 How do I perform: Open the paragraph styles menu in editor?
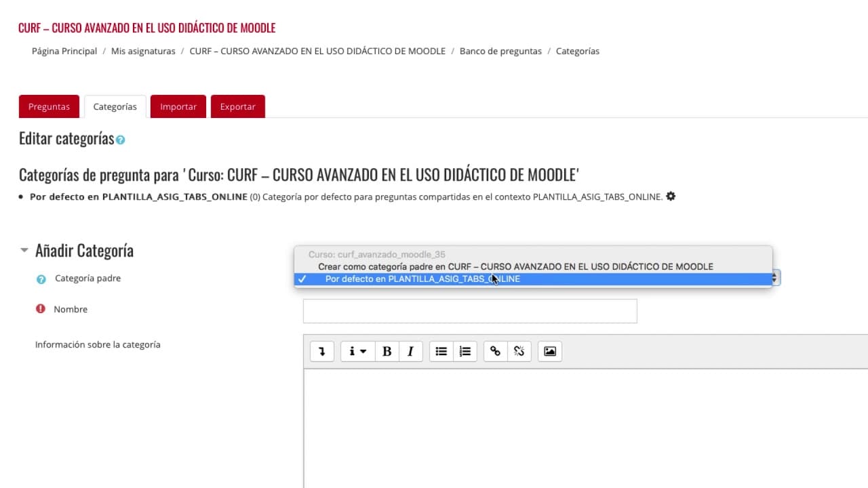pos(357,351)
